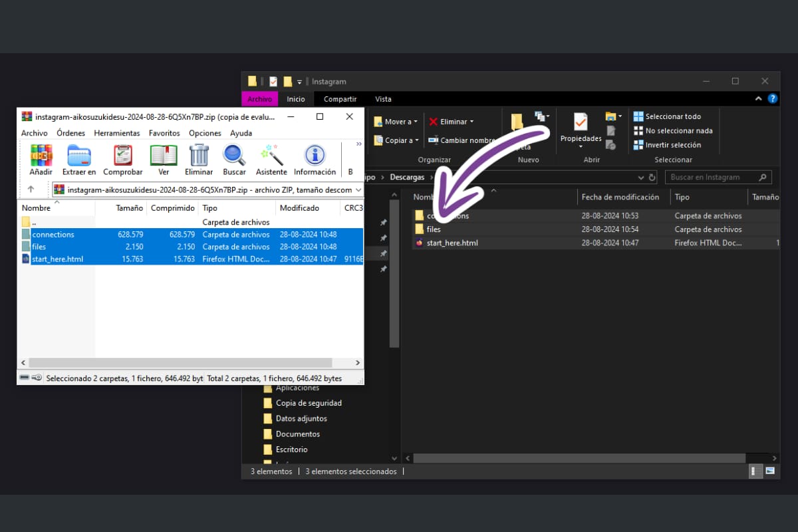Open the Propiedades dropdown arrow

[x=581, y=146]
